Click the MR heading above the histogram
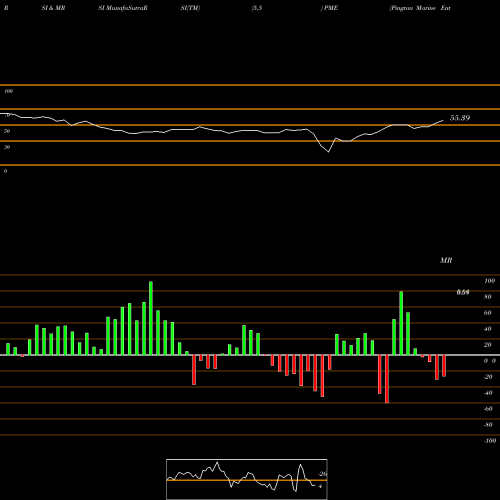Viewport: 500px width, 500px height. [446, 260]
